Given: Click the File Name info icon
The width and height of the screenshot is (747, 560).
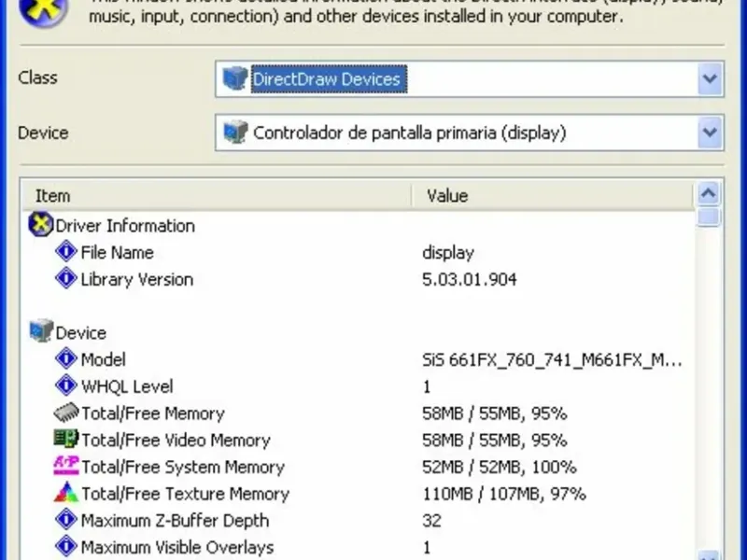Looking at the screenshot, I should (x=66, y=252).
